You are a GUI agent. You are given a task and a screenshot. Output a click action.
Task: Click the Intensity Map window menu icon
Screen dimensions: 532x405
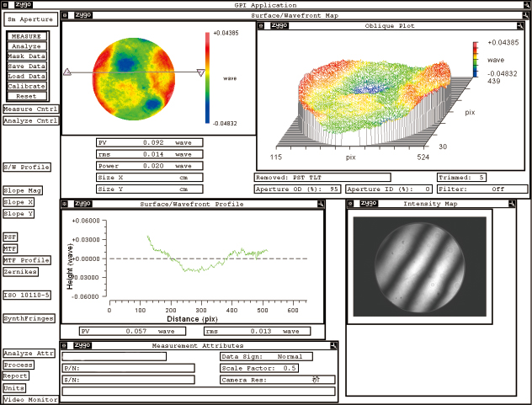(x=351, y=204)
